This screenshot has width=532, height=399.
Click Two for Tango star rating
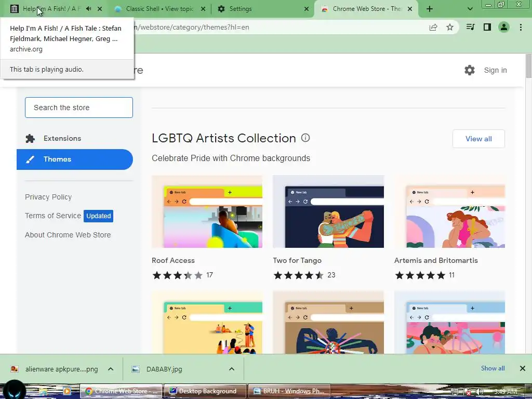(299, 275)
